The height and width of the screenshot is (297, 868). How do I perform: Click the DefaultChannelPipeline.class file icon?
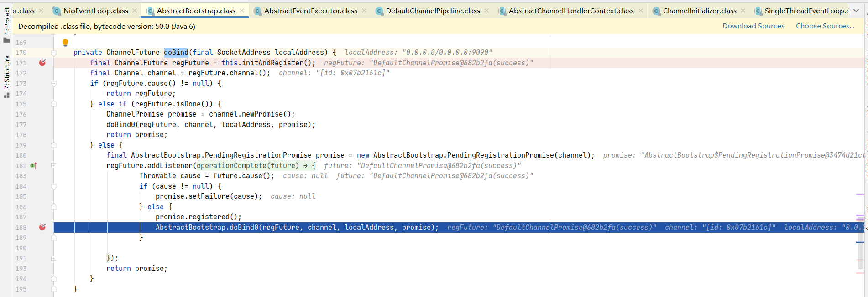pyautogui.click(x=379, y=11)
